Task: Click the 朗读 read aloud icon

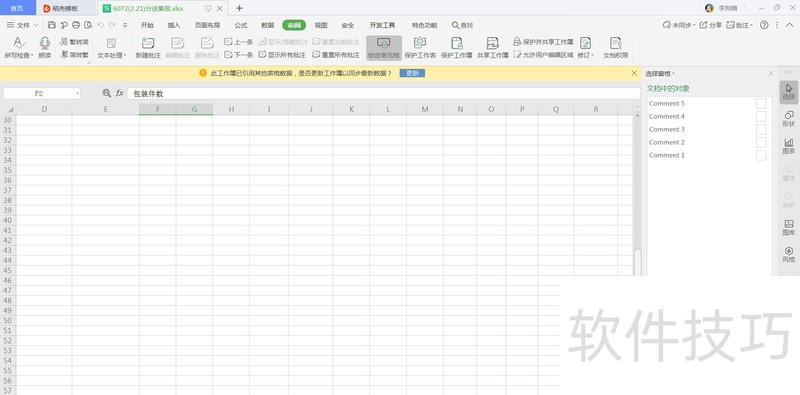Action: pos(45,43)
